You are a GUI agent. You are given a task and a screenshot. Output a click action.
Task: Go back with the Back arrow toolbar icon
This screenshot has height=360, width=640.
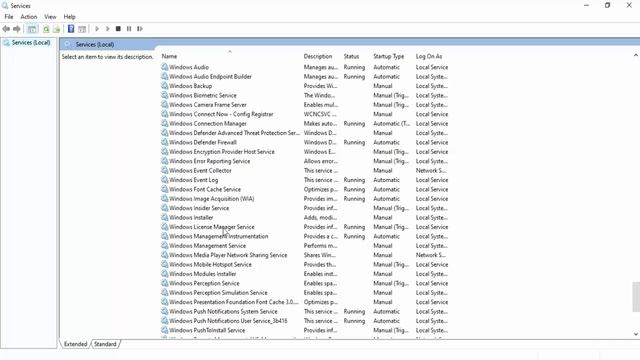pyautogui.click(x=6, y=29)
